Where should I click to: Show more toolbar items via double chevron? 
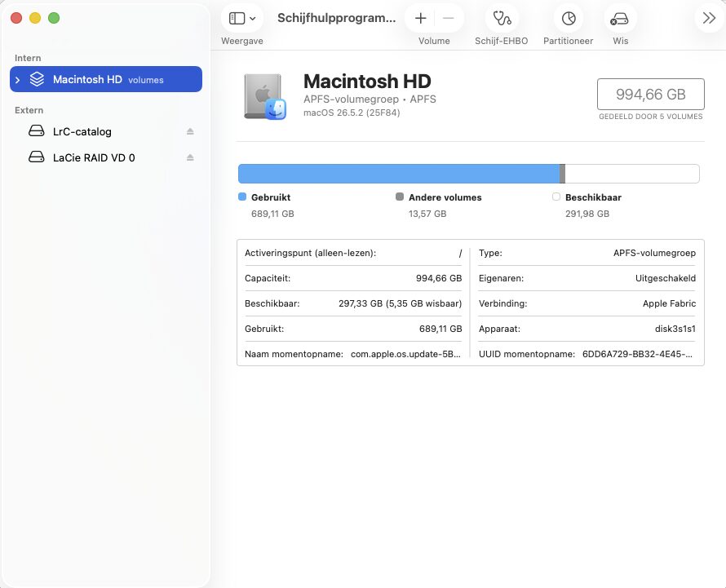(709, 19)
